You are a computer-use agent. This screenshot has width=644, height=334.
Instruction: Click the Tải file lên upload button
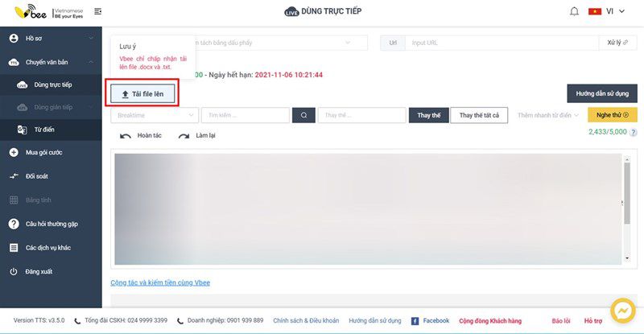coord(142,94)
